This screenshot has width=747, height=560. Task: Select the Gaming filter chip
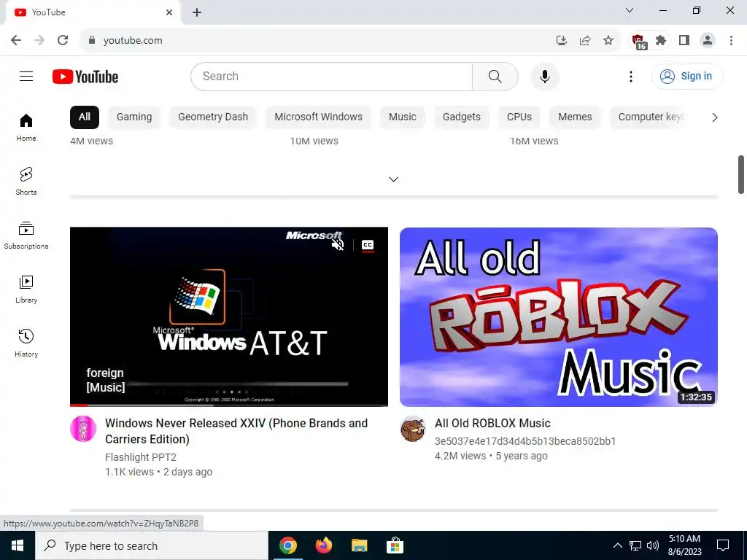(134, 117)
